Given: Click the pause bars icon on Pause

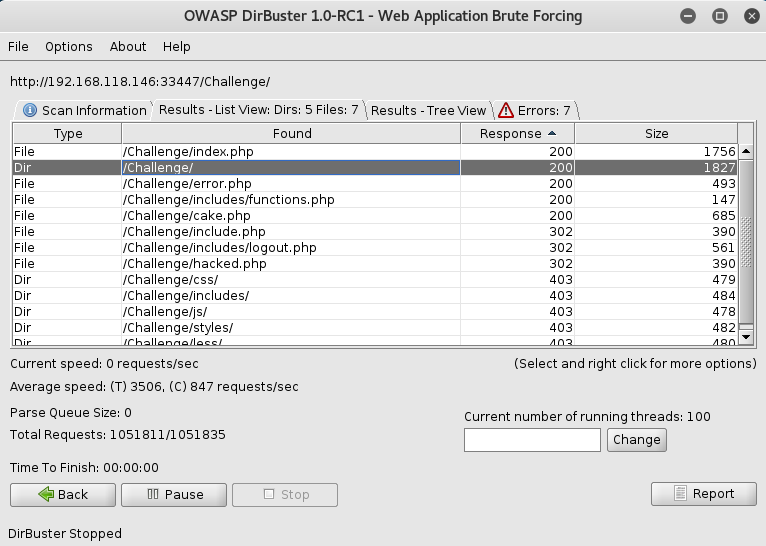Looking at the screenshot, I should pyautogui.click(x=153, y=494).
